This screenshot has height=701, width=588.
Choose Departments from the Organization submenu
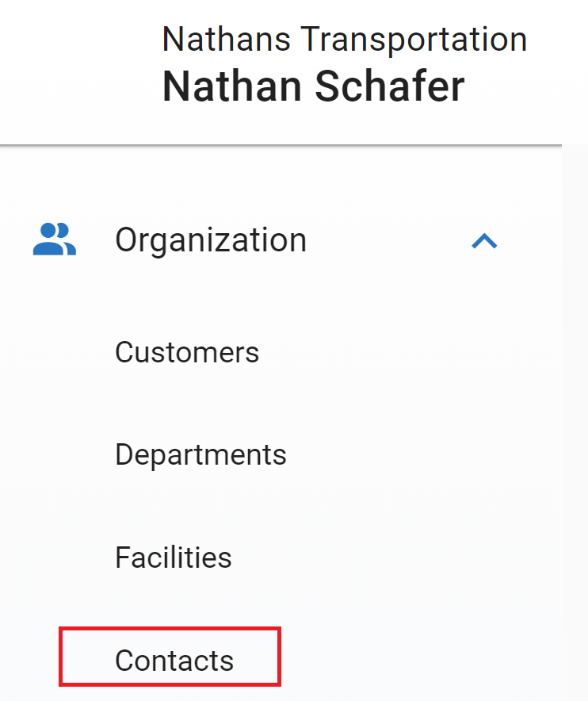tap(200, 454)
